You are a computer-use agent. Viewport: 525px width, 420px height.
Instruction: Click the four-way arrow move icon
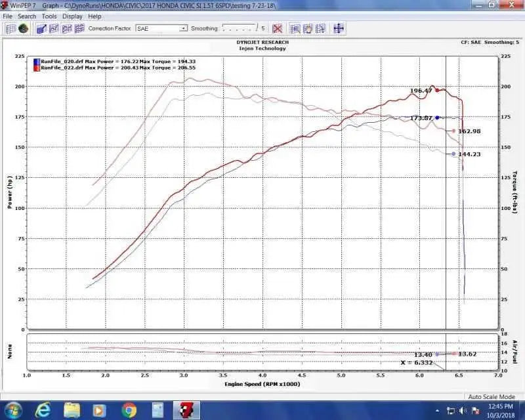pyautogui.click(x=339, y=29)
